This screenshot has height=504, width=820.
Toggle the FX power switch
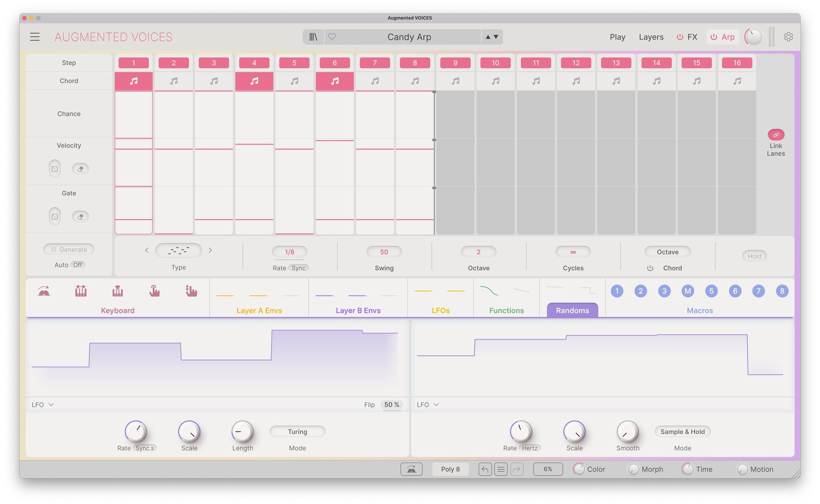coord(680,37)
